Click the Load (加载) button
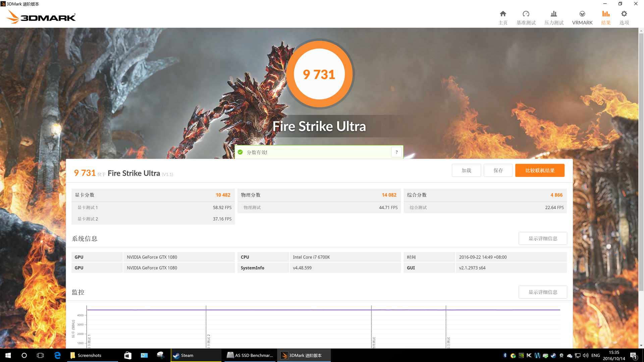The width and height of the screenshot is (644, 362). click(x=466, y=170)
